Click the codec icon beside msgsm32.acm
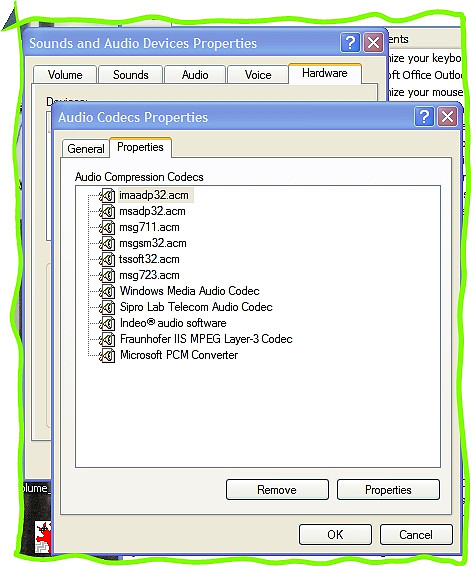471x566 pixels. pyautogui.click(x=107, y=244)
